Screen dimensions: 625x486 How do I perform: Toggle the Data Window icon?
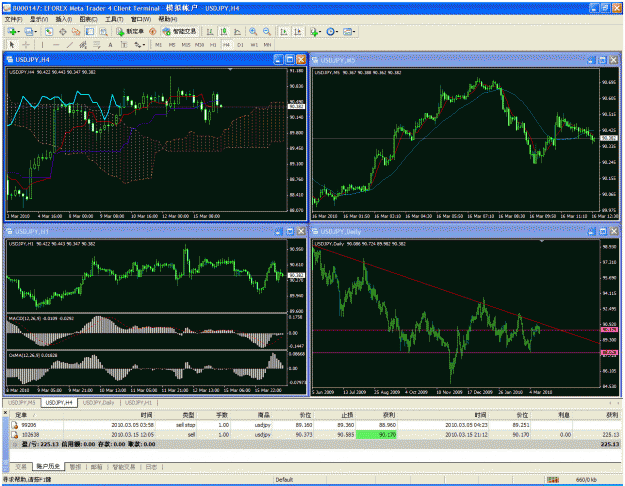pyautogui.click(x=63, y=31)
